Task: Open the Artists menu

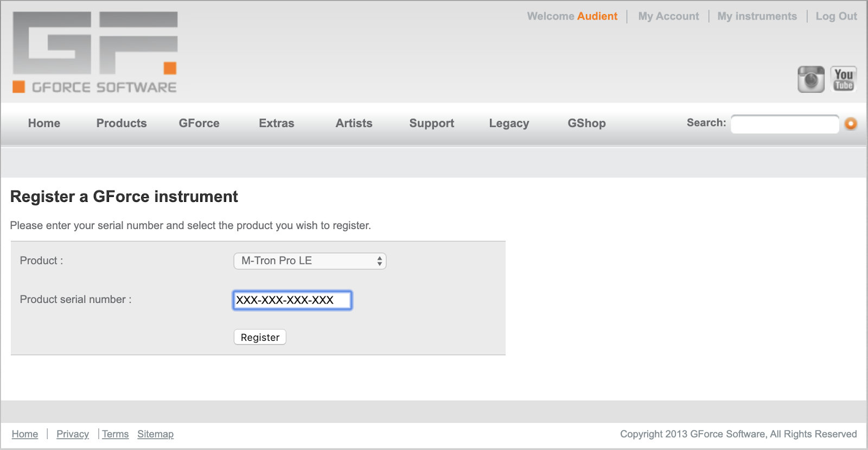Action: 354,123
